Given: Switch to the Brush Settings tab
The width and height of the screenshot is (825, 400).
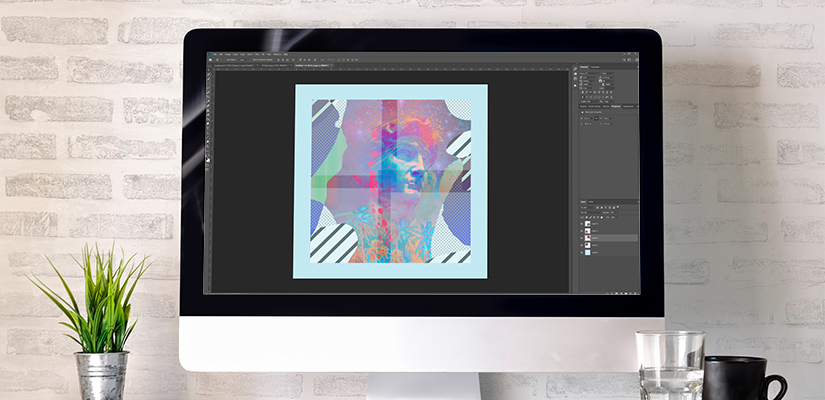Looking at the screenshot, I should point(595,106).
